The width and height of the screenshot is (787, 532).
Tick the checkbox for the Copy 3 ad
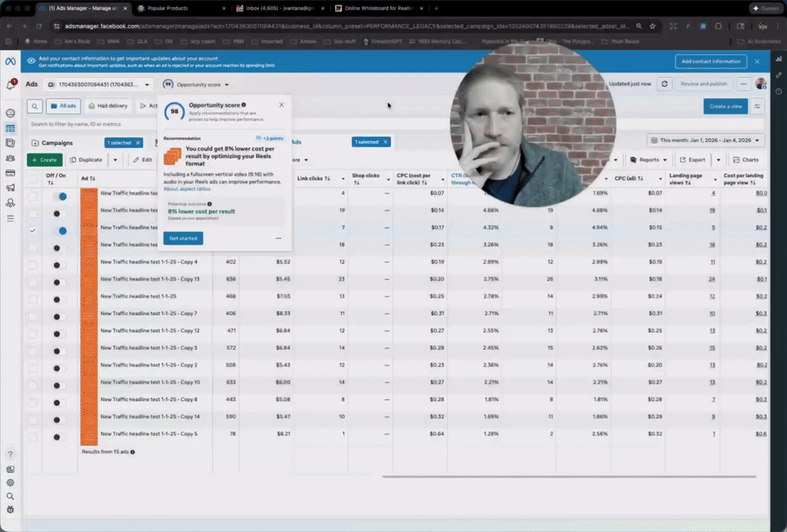point(33,351)
